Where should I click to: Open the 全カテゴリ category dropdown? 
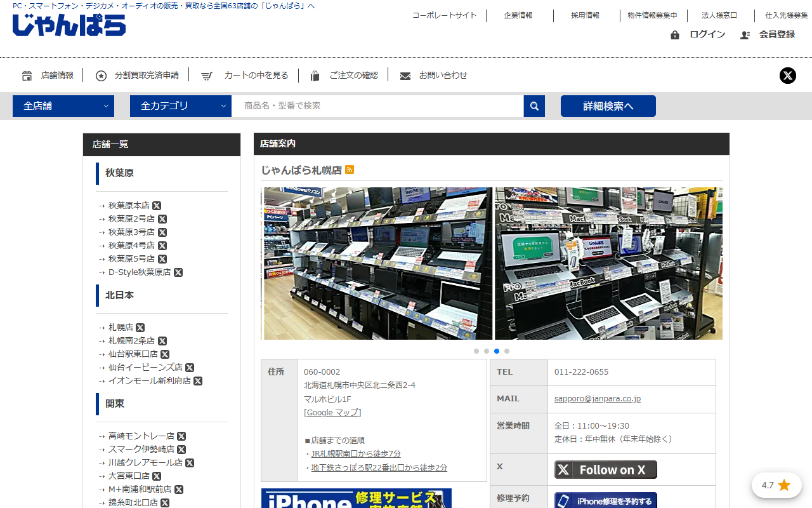pos(181,106)
